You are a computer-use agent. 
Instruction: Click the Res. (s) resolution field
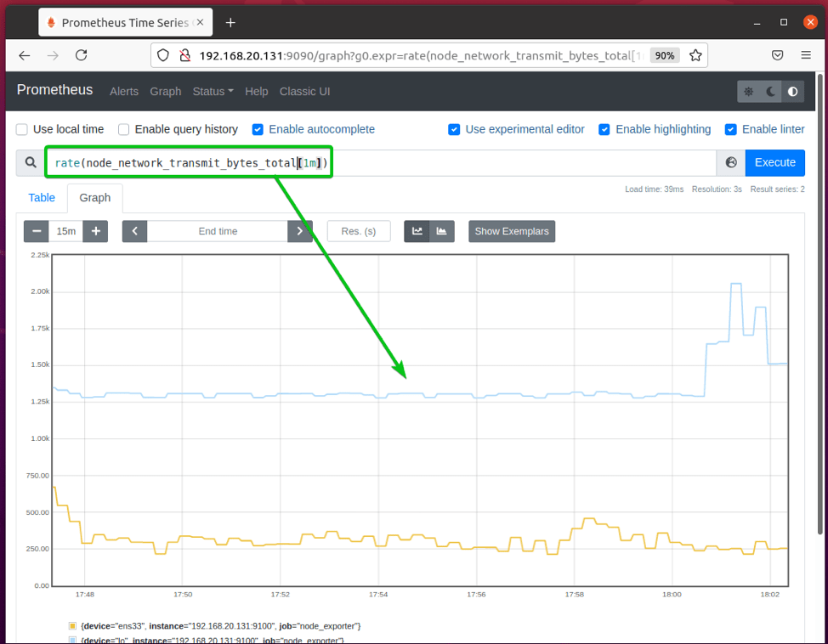point(359,231)
